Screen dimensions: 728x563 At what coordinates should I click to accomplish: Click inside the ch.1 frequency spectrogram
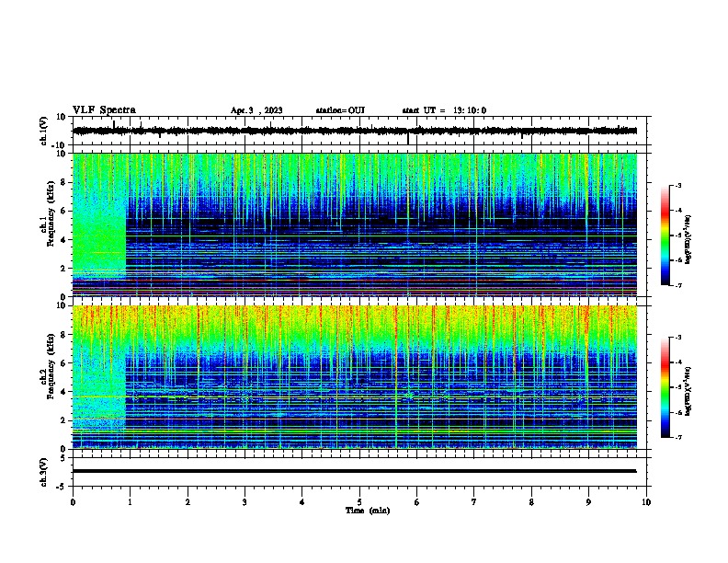355,224
